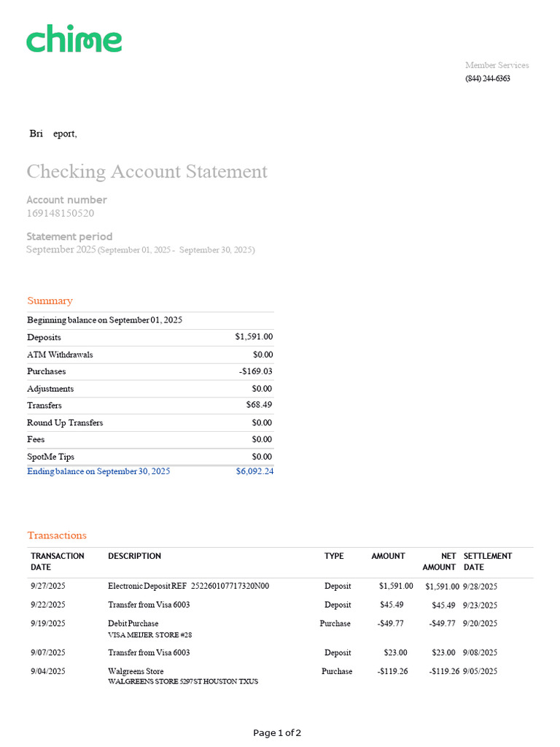This screenshot has height=747, width=560.
Task: Select settlement date 9/20/2025
Action: tap(480, 623)
